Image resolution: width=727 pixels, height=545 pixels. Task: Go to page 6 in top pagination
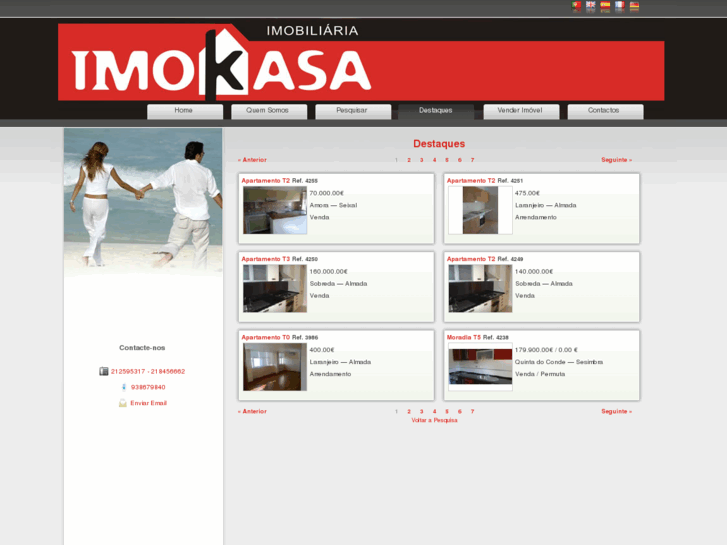459,160
